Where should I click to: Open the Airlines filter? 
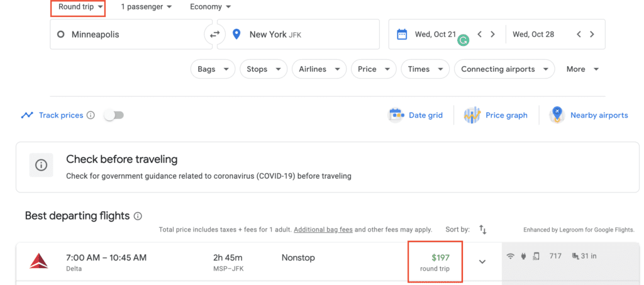tap(319, 69)
